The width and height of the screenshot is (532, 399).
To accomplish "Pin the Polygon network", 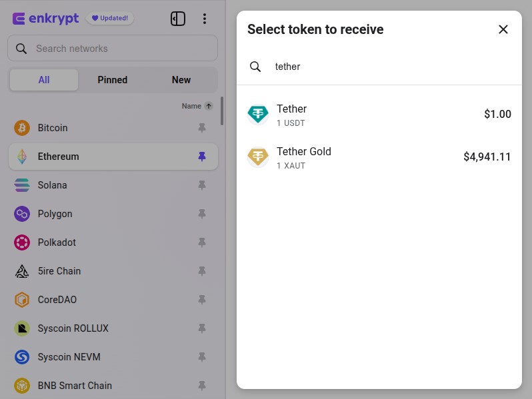I will [x=202, y=214].
